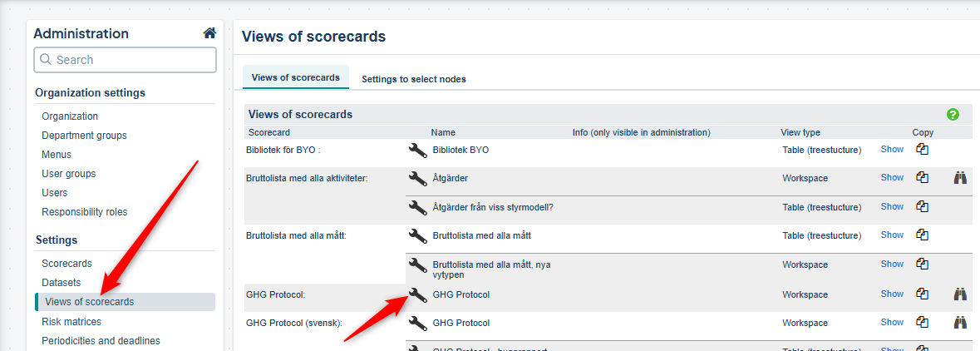Screen dimensions: 980x351
Task: Click the wrench icon for Bibliotek BYO
Action: tap(417, 151)
